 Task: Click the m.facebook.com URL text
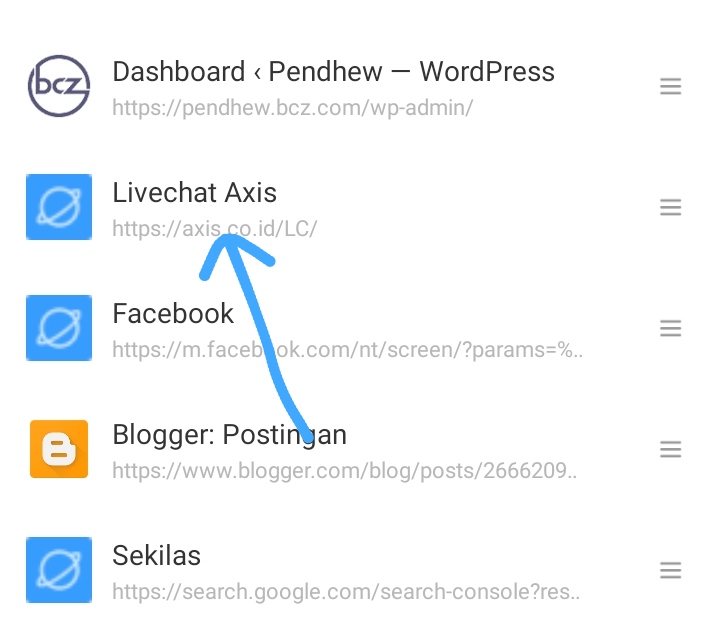pyautogui.click(x=347, y=350)
